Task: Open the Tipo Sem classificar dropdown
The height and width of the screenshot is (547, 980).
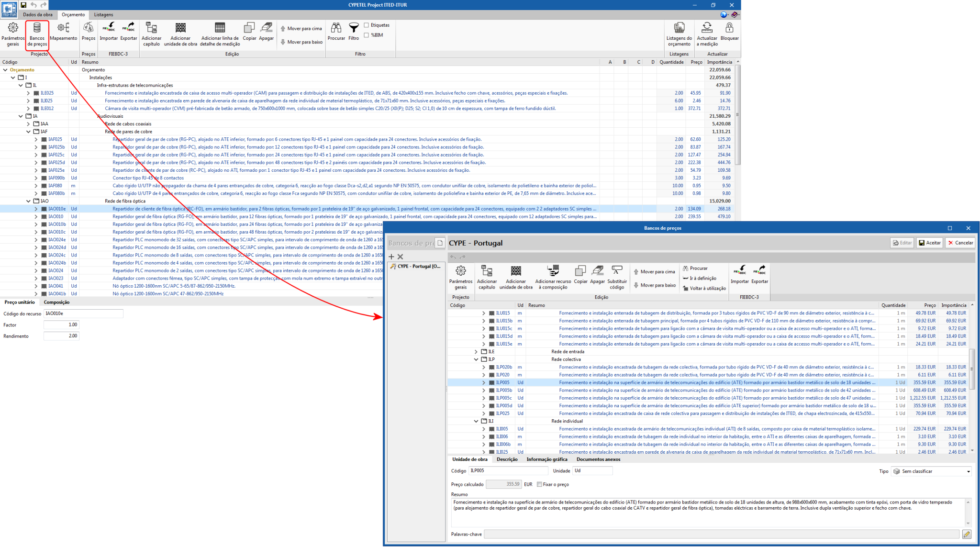Action: (x=932, y=471)
